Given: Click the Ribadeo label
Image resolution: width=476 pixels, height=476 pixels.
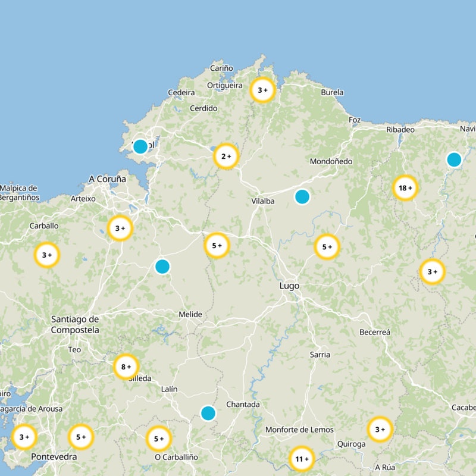Looking at the screenshot, I should click(x=400, y=130).
